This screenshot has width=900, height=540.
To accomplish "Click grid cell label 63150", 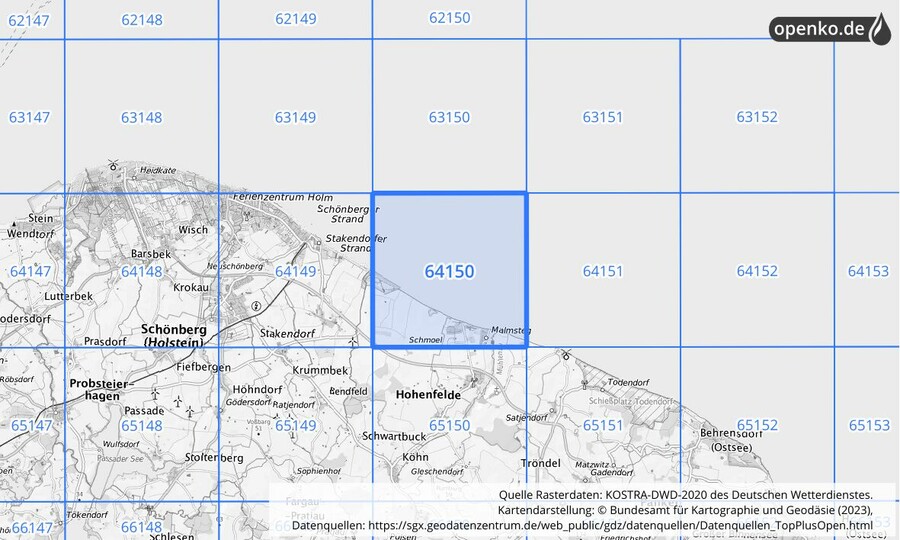I will (x=449, y=117).
